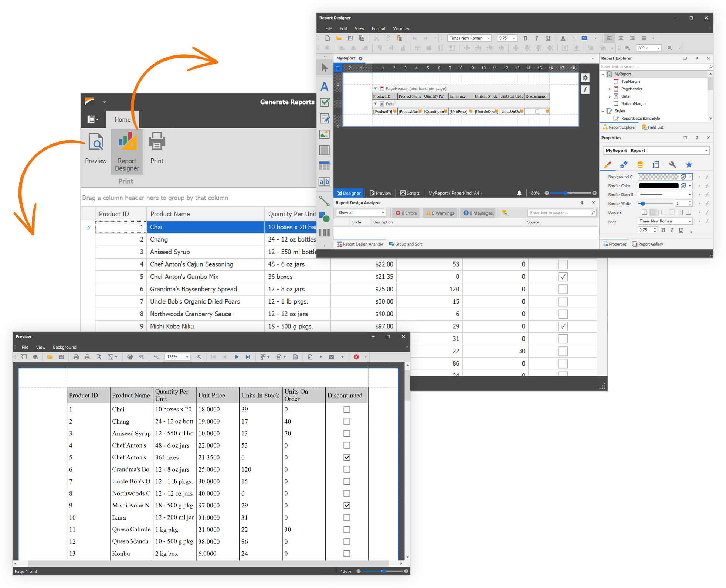Image resolution: width=726 pixels, height=588 pixels.
Task: Expand the PageHeader node in Report Explorer
Action: point(610,89)
